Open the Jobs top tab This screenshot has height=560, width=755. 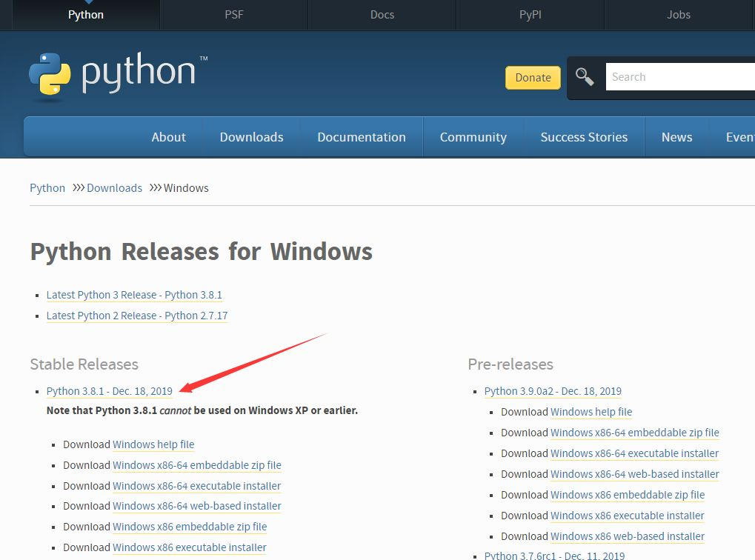coord(679,15)
